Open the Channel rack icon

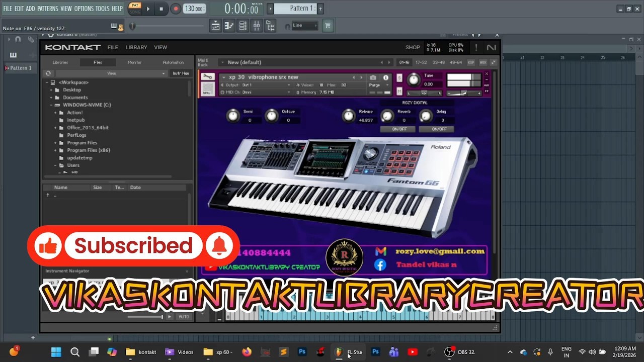[x=243, y=26]
